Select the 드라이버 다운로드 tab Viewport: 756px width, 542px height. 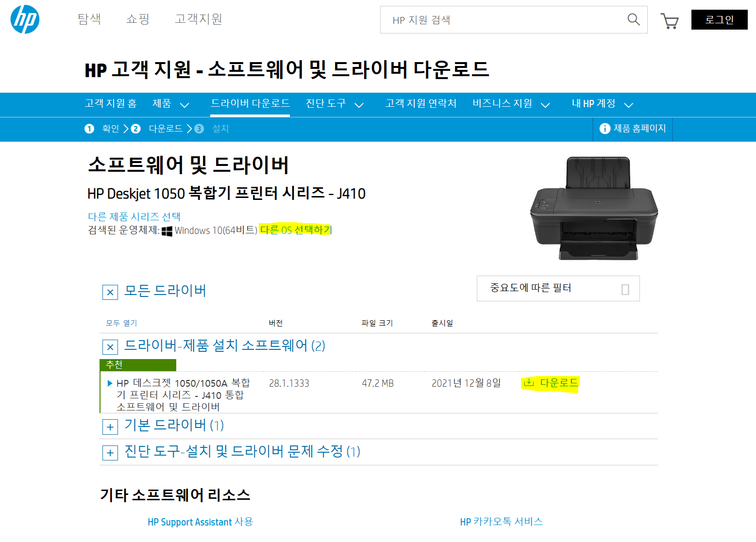click(250, 103)
